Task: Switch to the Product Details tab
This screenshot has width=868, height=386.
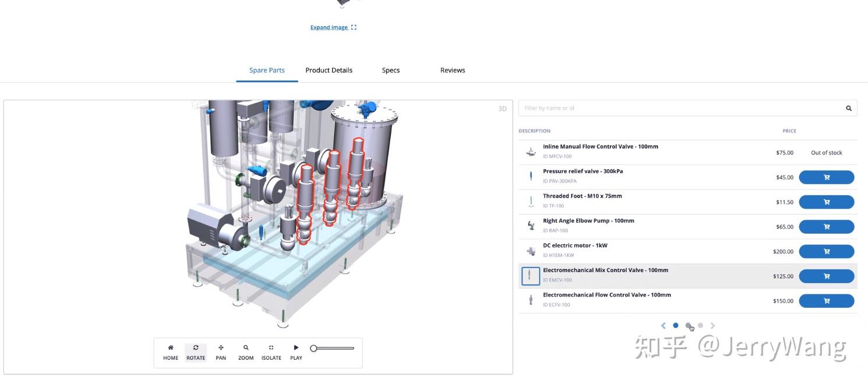Action: (x=329, y=70)
